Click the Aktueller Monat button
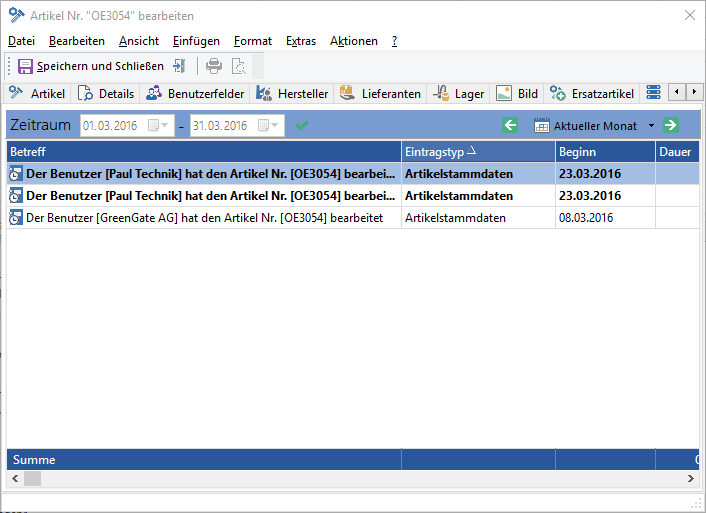Image resolution: width=706 pixels, height=513 pixels. [586, 126]
